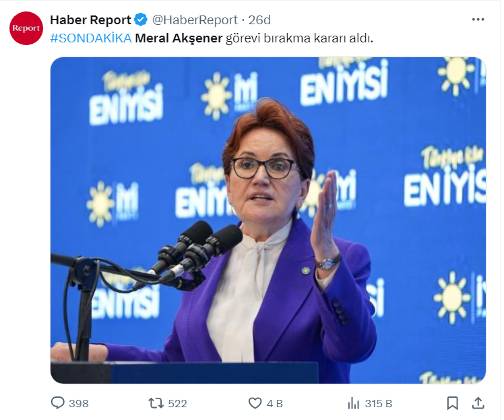
Task: Click the 522 retweet count
Action: point(177,404)
